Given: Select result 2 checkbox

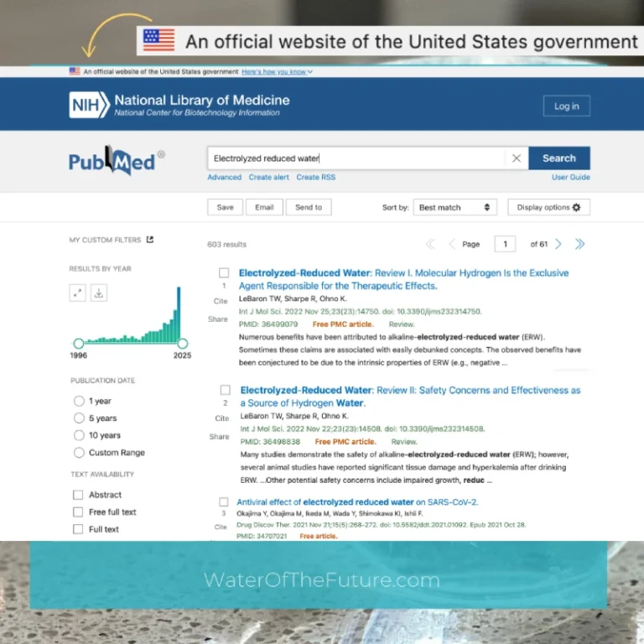Looking at the screenshot, I should coord(225,390).
